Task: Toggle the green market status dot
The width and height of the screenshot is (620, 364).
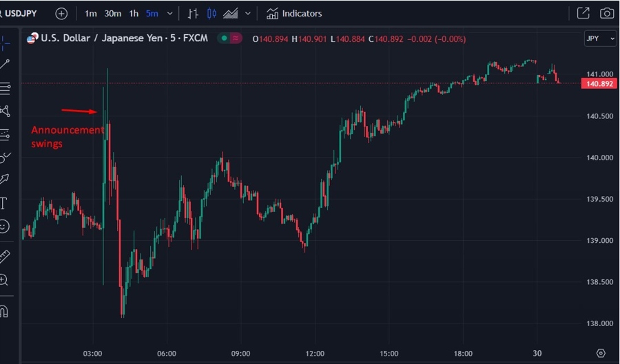Action: (224, 39)
